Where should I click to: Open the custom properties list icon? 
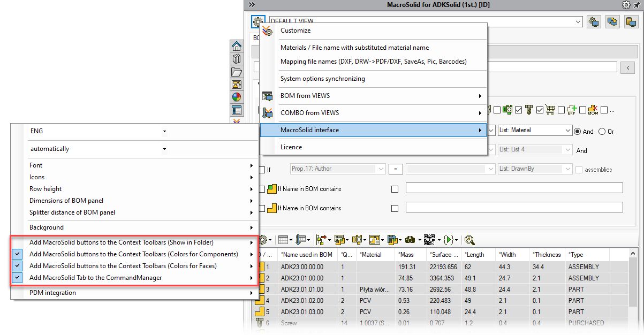236,110
